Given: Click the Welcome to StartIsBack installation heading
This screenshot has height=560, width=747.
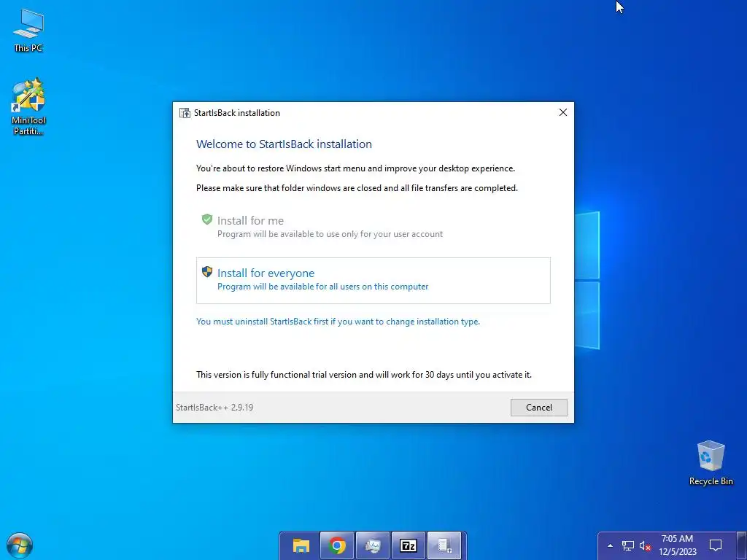Looking at the screenshot, I should 284,144.
